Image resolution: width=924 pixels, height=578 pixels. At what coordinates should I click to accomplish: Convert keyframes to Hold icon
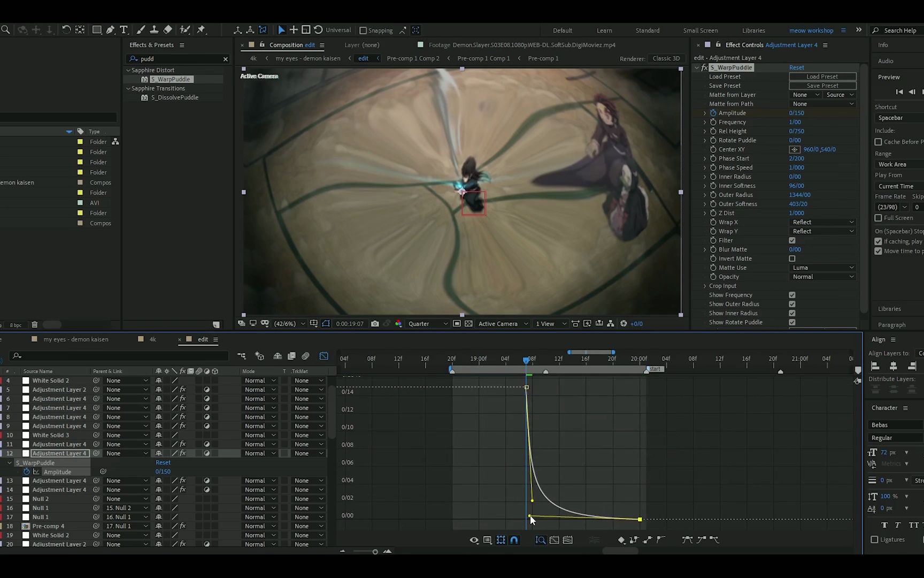pos(634,540)
